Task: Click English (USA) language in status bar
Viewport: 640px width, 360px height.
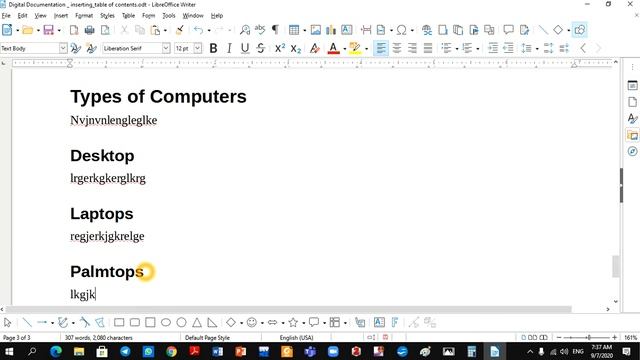Action: [x=296, y=338]
